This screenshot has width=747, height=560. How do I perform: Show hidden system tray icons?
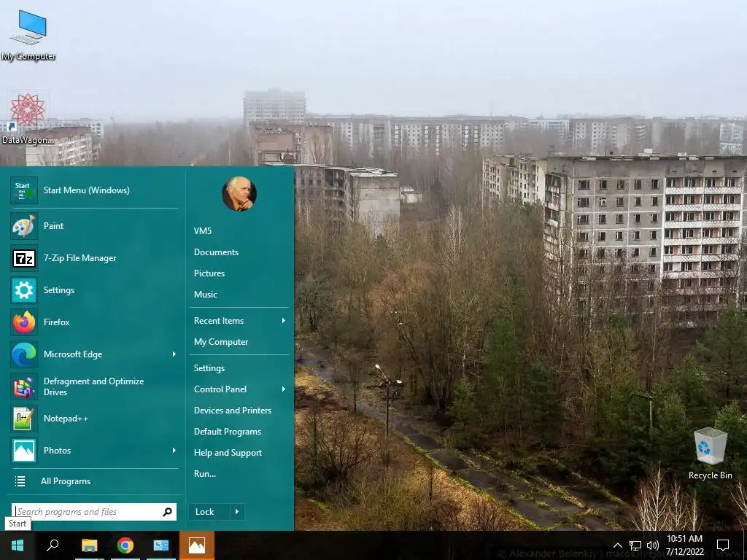[x=617, y=545]
